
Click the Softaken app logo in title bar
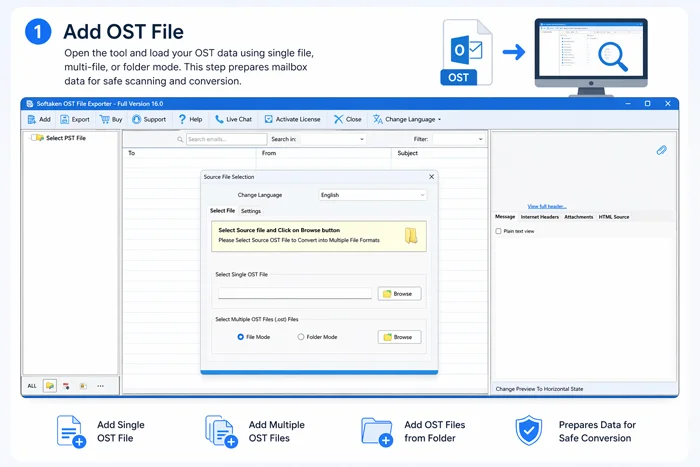click(30, 104)
